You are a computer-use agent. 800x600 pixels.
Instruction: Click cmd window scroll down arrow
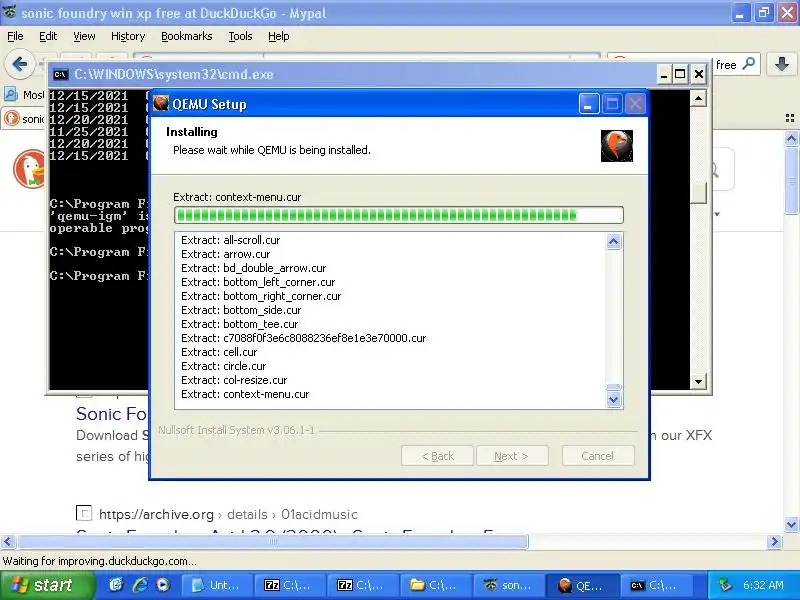[x=698, y=381]
